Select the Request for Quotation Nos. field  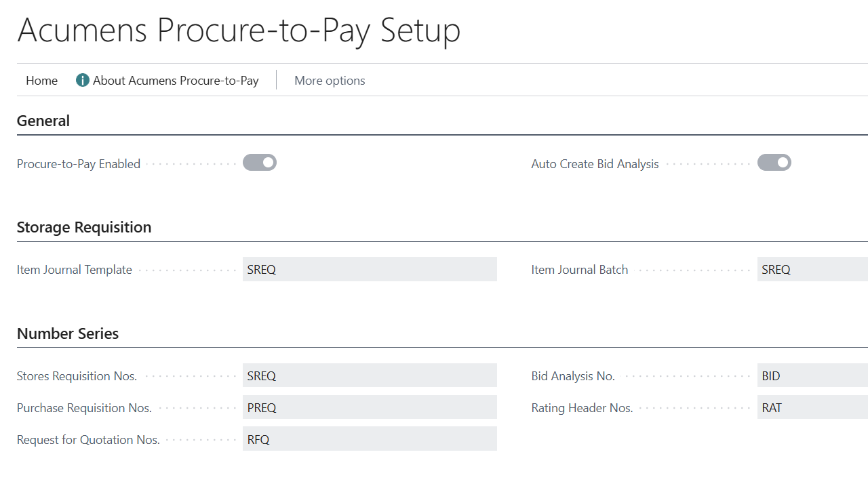(370, 439)
